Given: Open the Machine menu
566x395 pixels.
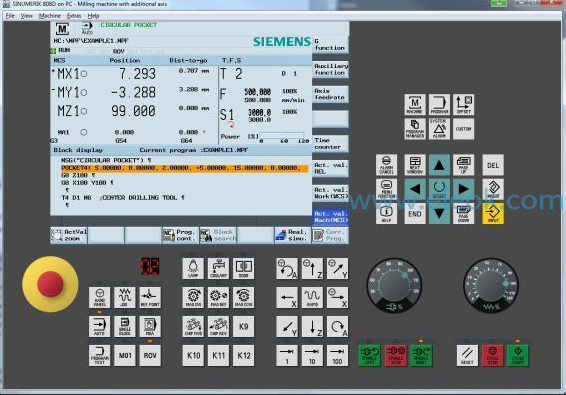Looking at the screenshot, I should pos(50,16).
